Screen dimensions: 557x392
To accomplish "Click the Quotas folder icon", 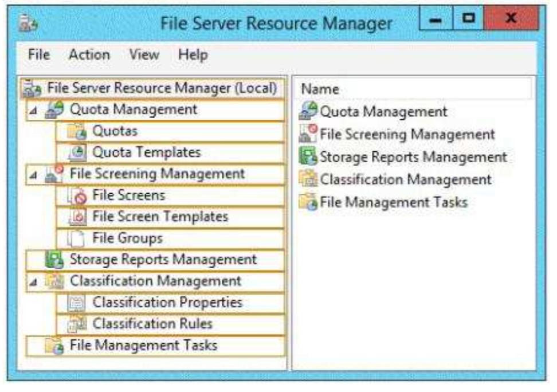I will 77,131.
